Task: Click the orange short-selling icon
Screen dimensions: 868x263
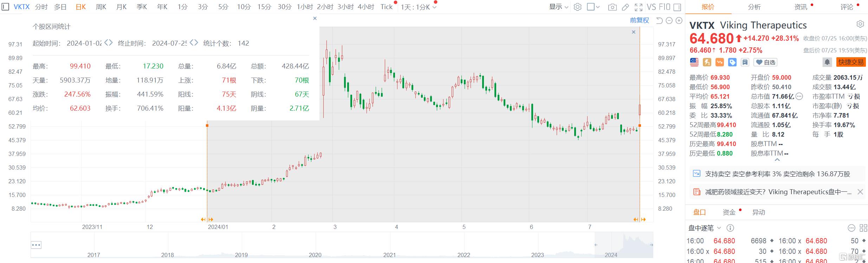Action: [720, 62]
